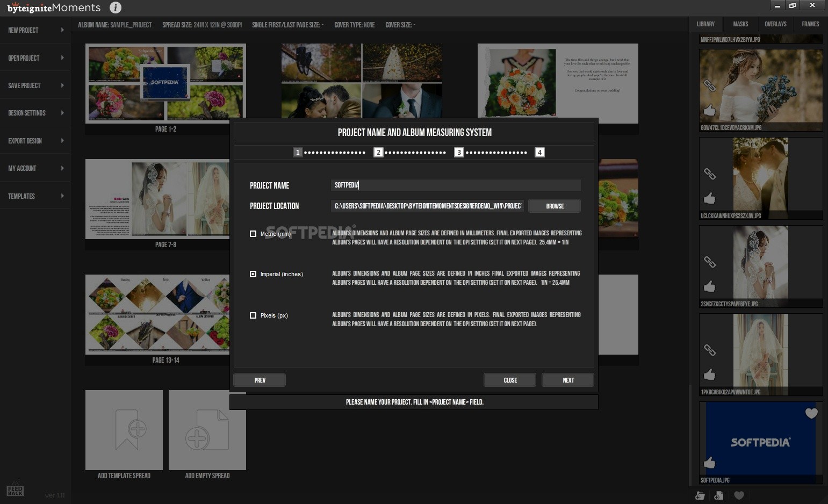Open the New Project menu
828x504 pixels.
click(35, 30)
